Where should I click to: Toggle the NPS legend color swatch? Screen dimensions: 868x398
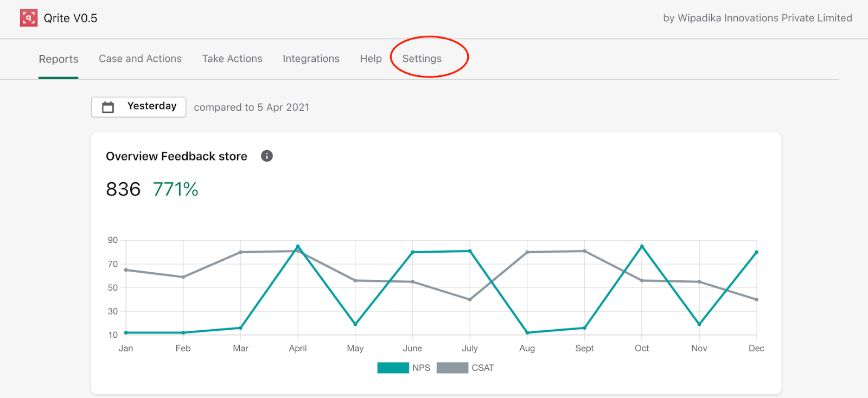coord(393,368)
